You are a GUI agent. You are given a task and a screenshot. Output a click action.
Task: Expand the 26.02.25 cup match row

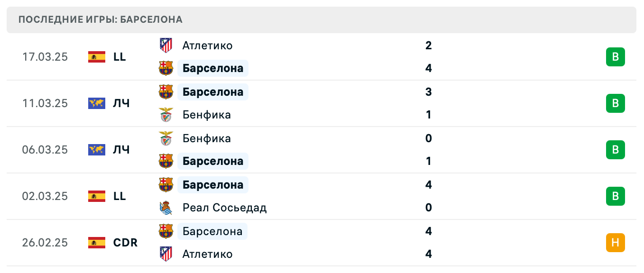(332, 243)
